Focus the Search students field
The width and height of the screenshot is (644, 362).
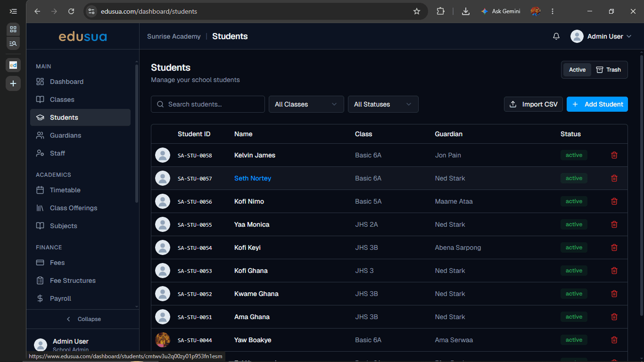(208, 104)
